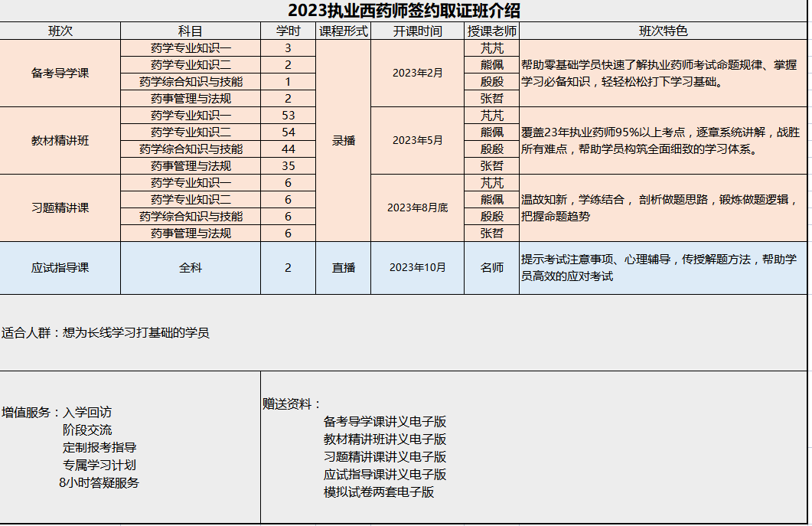
Task: Click the 适合人群 description text
Action: [106, 333]
